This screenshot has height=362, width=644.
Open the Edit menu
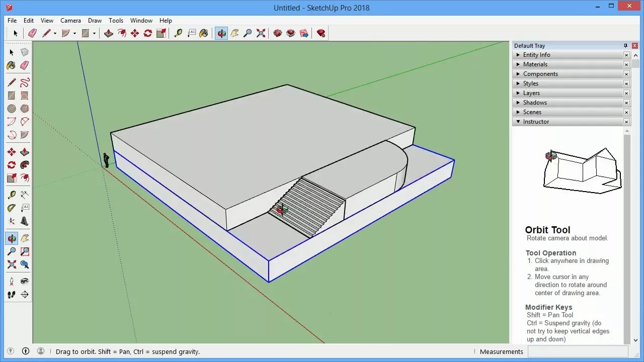pyautogui.click(x=29, y=21)
